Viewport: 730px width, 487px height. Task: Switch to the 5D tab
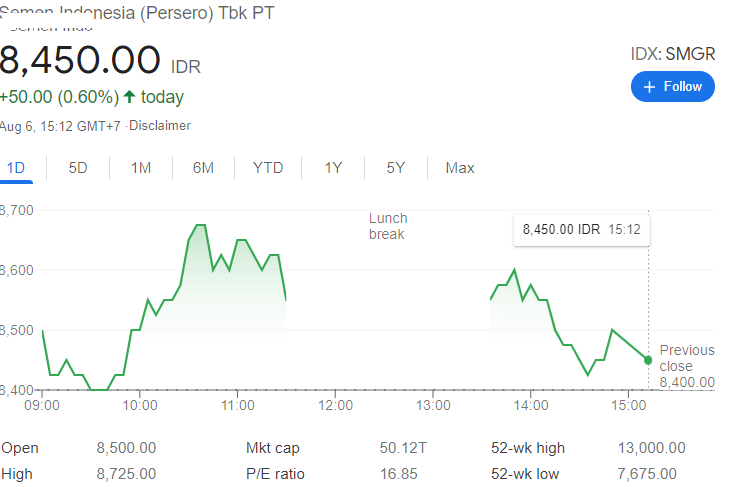pyautogui.click(x=78, y=168)
